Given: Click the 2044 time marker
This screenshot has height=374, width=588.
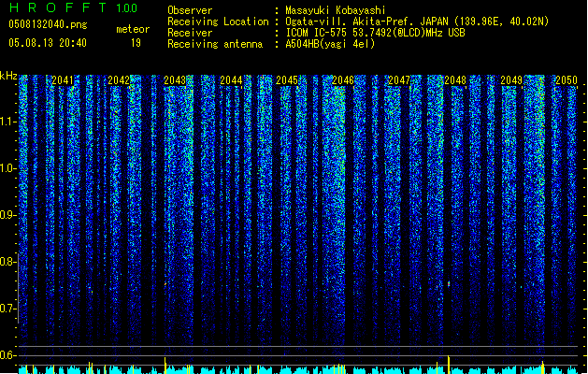Looking at the screenshot, I should pos(231,80).
